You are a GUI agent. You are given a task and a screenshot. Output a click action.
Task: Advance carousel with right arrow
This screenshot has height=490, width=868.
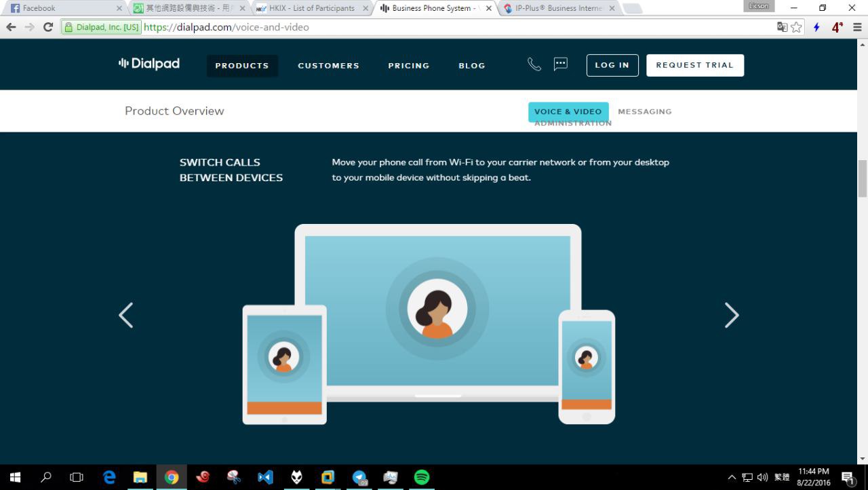pyautogui.click(x=731, y=315)
